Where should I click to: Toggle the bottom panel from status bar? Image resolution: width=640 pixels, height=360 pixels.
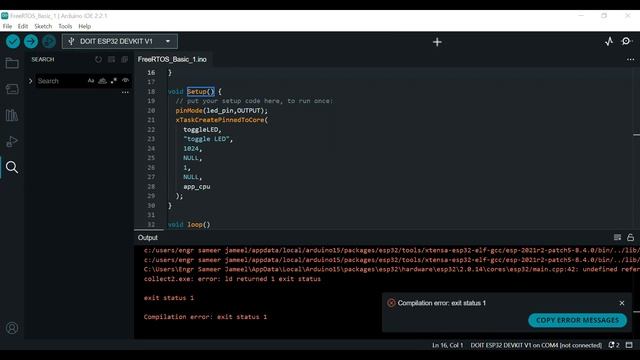point(629,345)
